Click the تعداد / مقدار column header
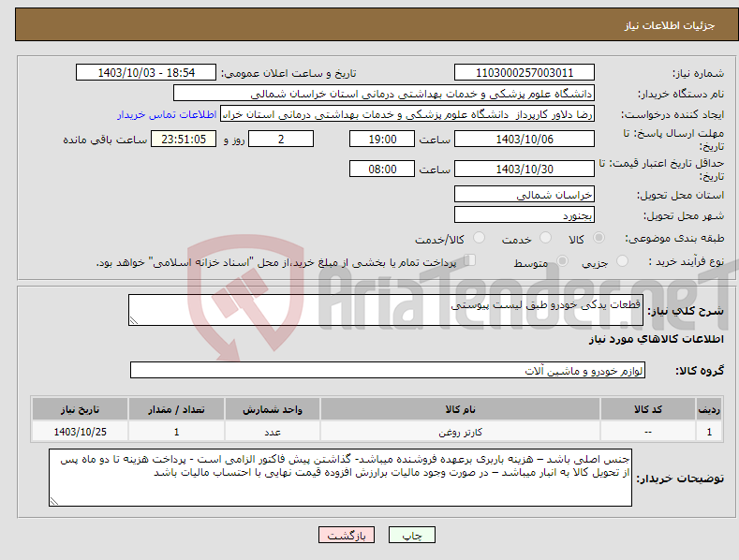 (x=176, y=409)
